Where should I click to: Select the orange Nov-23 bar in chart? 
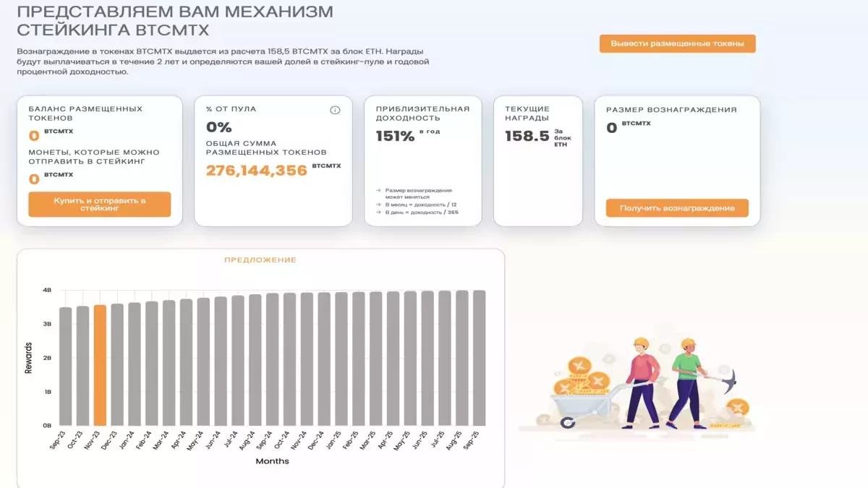click(100, 365)
